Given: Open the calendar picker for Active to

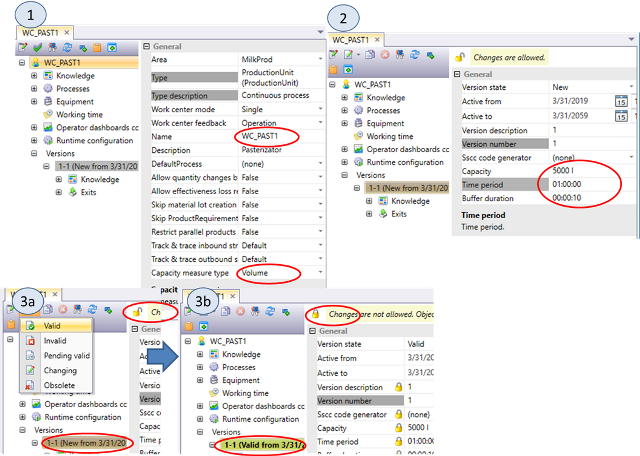Looking at the screenshot, I should [x=620, y=115].
